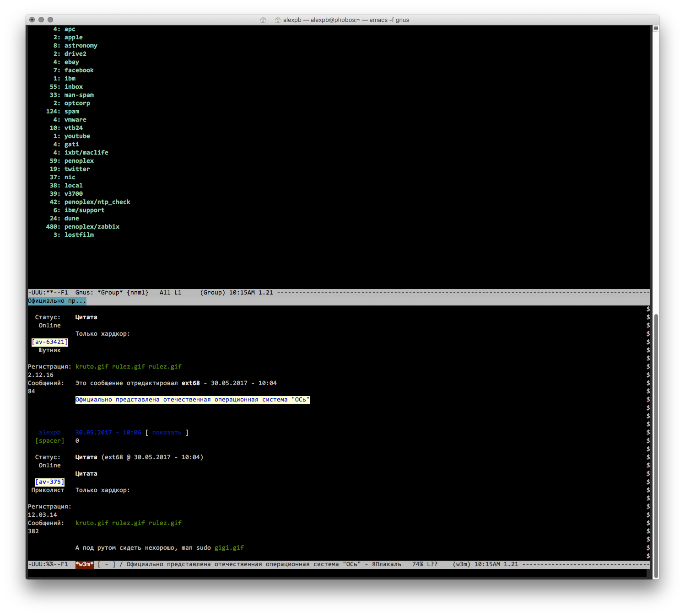
Task: Open the alexpb user profile link
Action: 50,433
